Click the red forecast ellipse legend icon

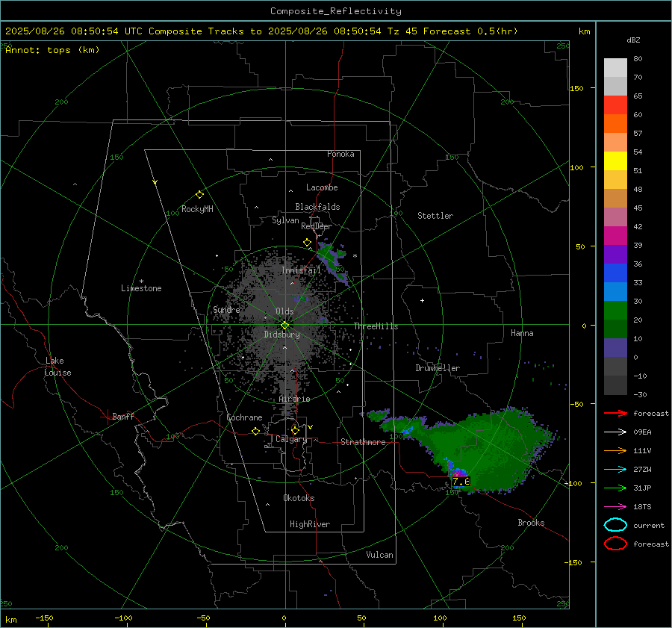pos(615,544)
